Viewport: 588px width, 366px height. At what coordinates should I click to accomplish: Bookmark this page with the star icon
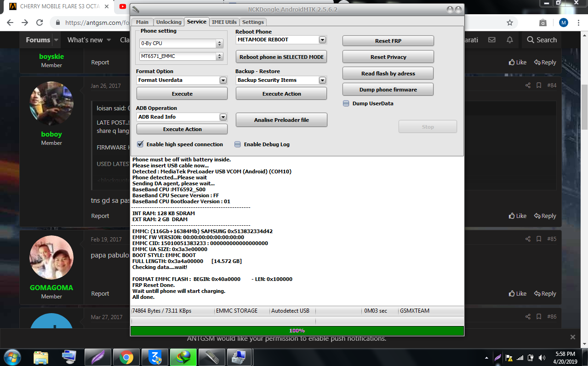coord(509,23)
